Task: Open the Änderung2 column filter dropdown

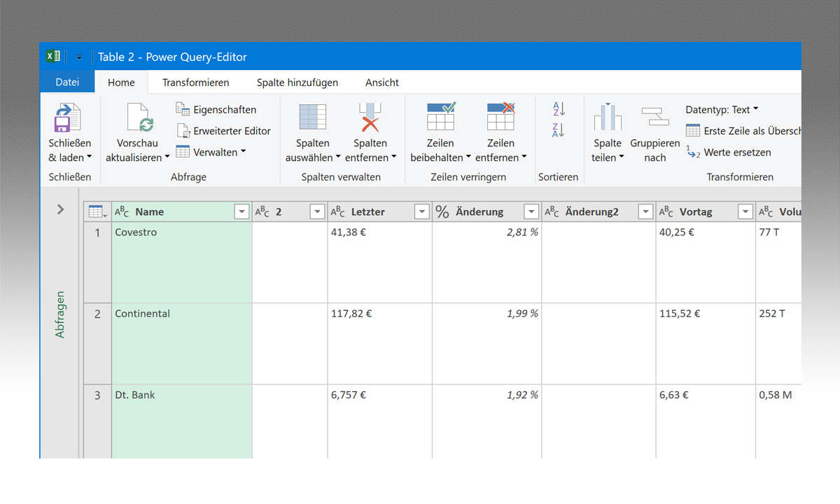Action: (646, 211)
